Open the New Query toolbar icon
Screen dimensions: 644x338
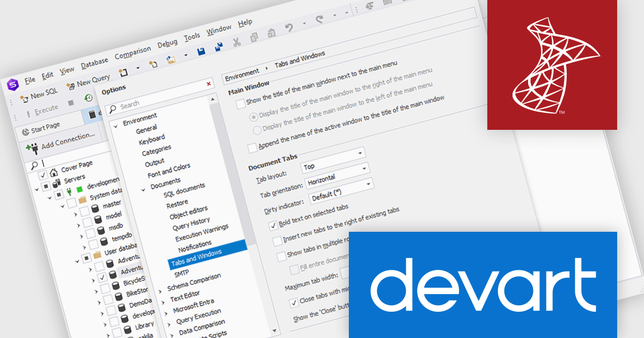(x=70, y=85)
